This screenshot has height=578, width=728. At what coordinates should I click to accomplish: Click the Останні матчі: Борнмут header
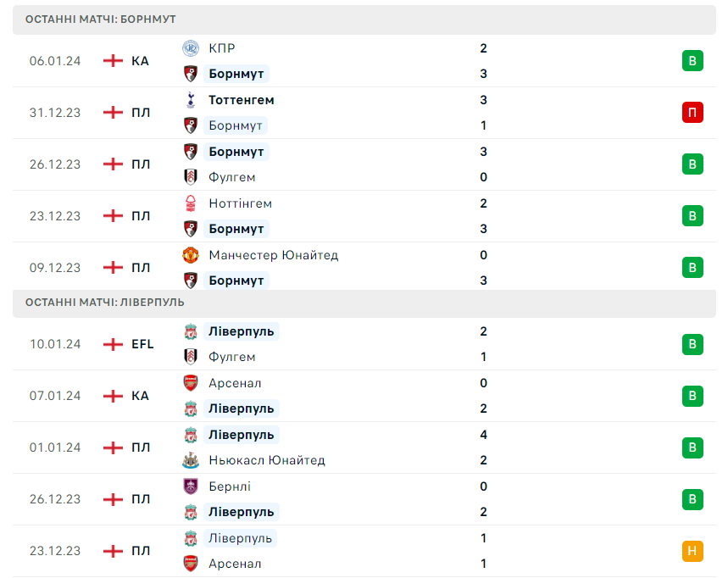coord(101,19)
